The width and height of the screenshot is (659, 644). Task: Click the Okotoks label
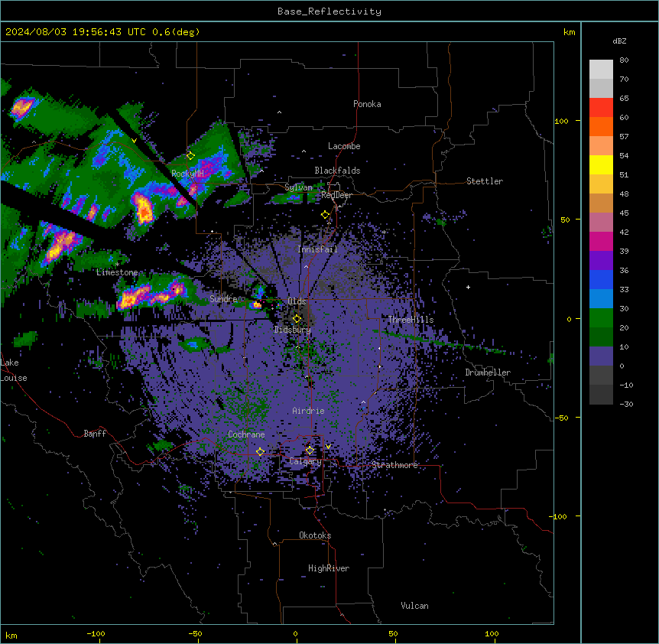click(315, 535)
